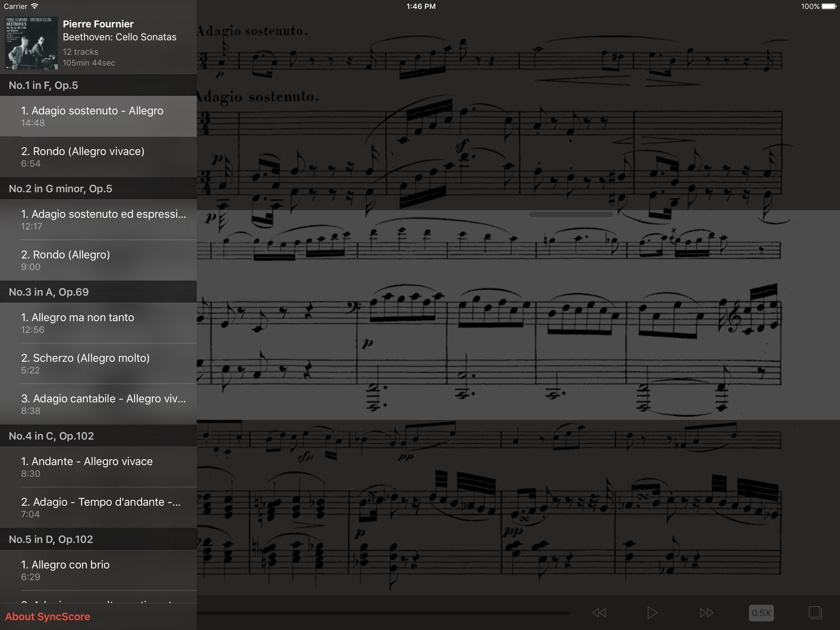Click the rewind double-arrow icon

pyautogui.click(x=599, y=612)
